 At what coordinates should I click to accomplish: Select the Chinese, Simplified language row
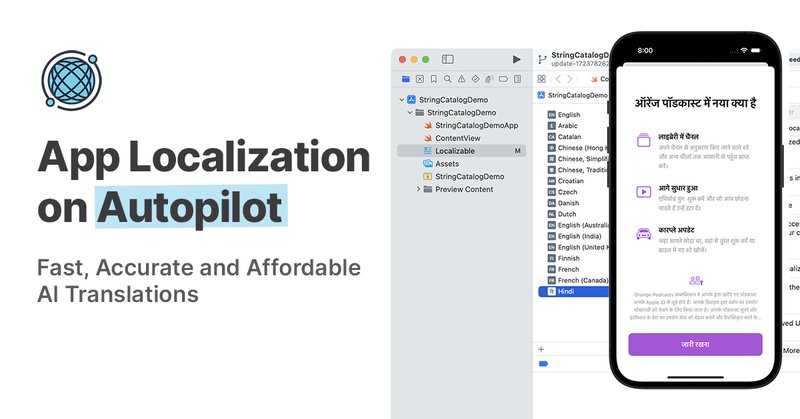573,159
